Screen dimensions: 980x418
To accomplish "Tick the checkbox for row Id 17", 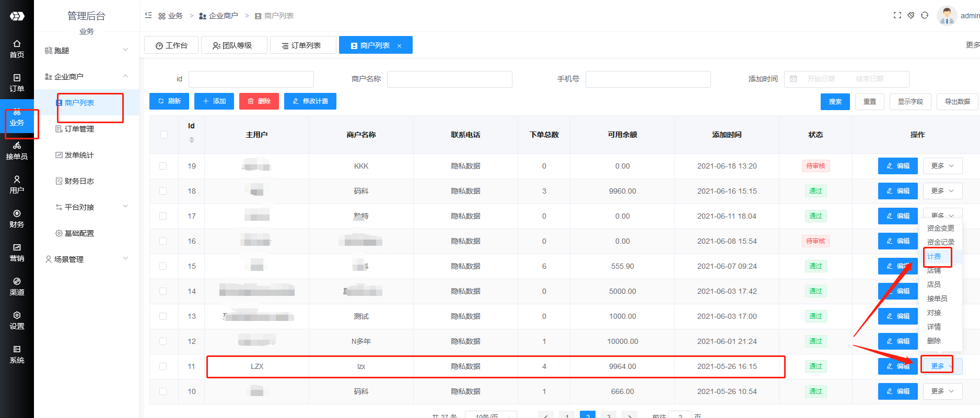I will click(163, 216).
